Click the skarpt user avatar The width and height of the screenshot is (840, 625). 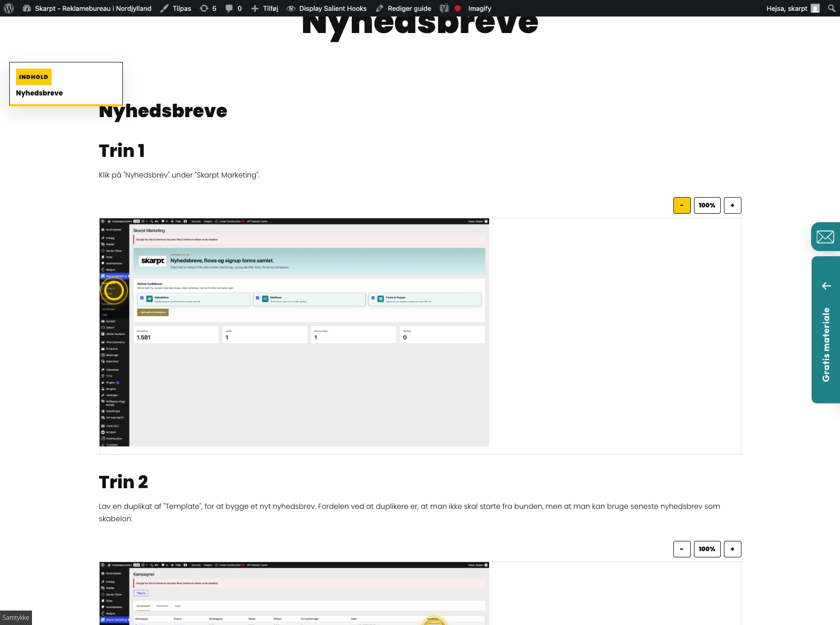pos(815,8)
